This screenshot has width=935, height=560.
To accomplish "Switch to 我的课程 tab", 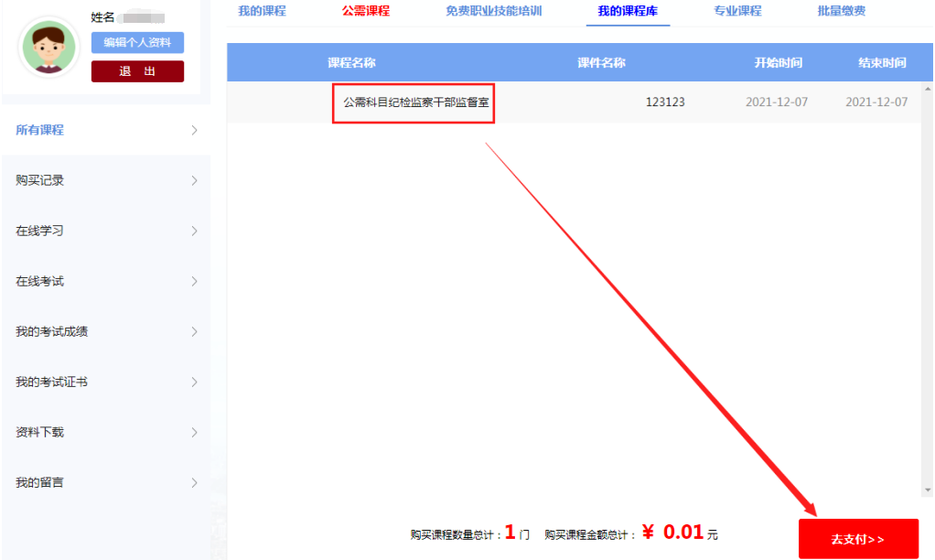I will coord(262,11).
